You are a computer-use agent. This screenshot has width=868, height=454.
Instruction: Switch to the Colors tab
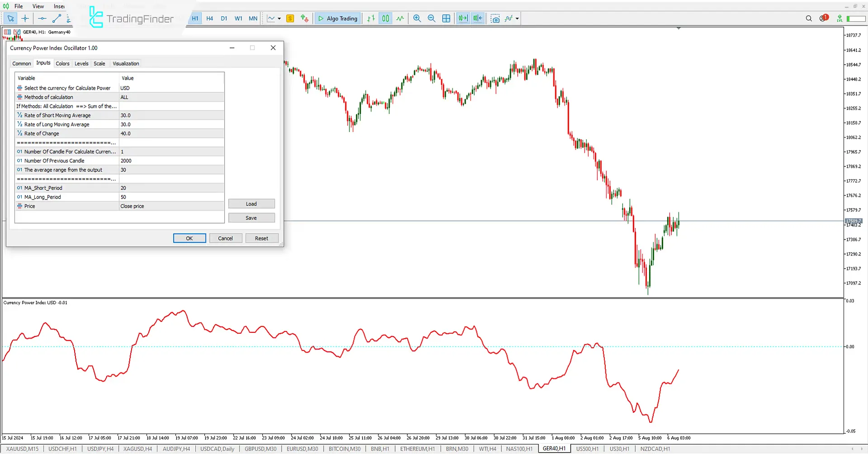(x=63, y=63)
